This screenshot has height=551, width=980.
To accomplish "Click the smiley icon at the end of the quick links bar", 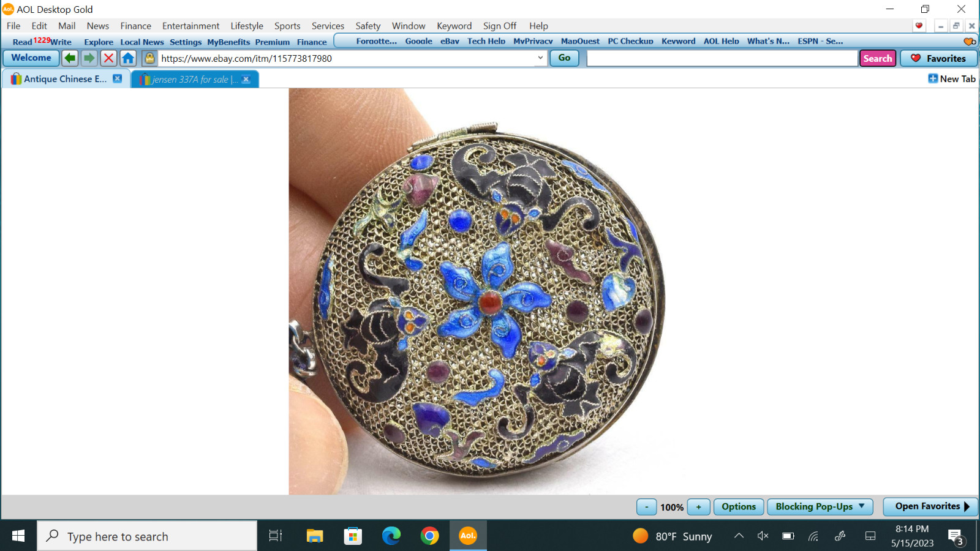I will [x=969, y=41].
